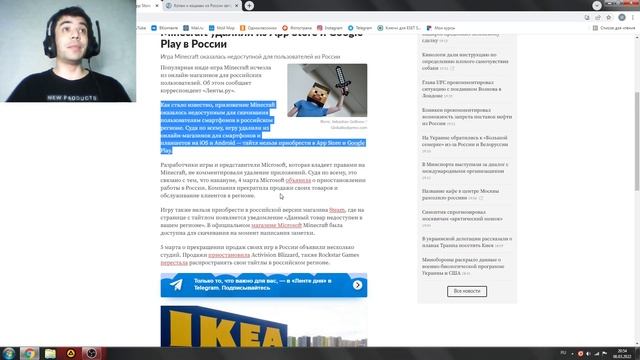
Task: Click the page vertical scrollbar thumb
Action: click(x=636, y=141)
